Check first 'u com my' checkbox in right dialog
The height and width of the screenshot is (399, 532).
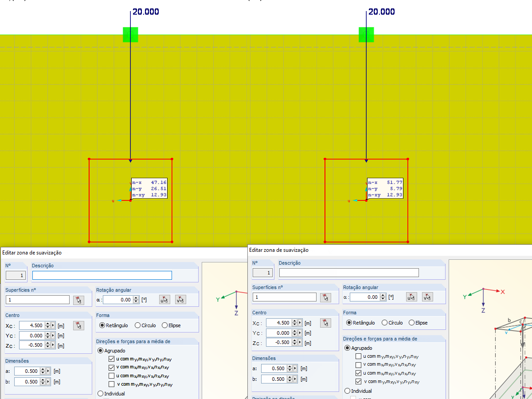click(x=358, y=356)
